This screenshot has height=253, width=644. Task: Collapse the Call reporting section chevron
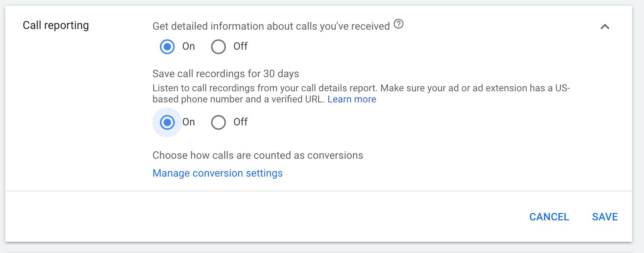coord(605,27)
